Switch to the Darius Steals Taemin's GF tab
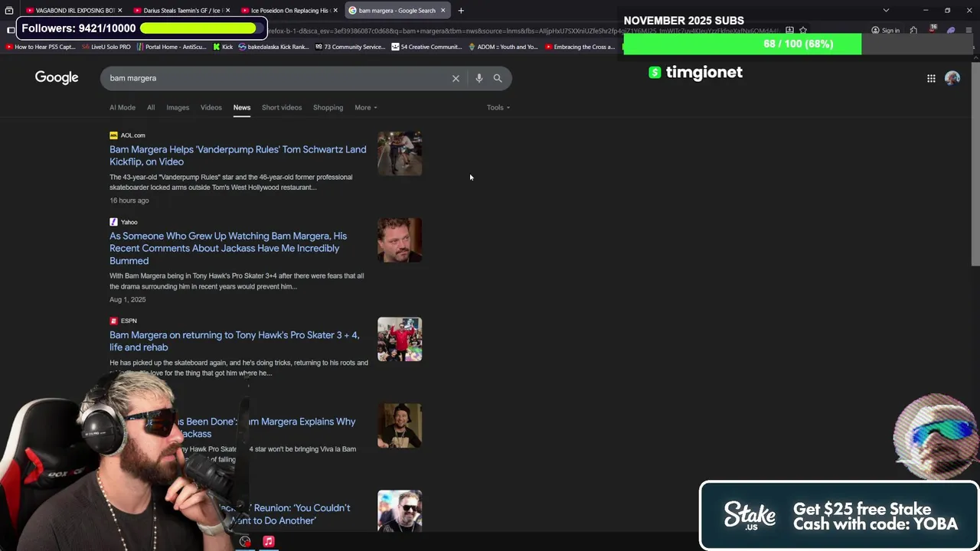This screenshot has width=980, height=551. pyautogui.click(x=181, y=11)
